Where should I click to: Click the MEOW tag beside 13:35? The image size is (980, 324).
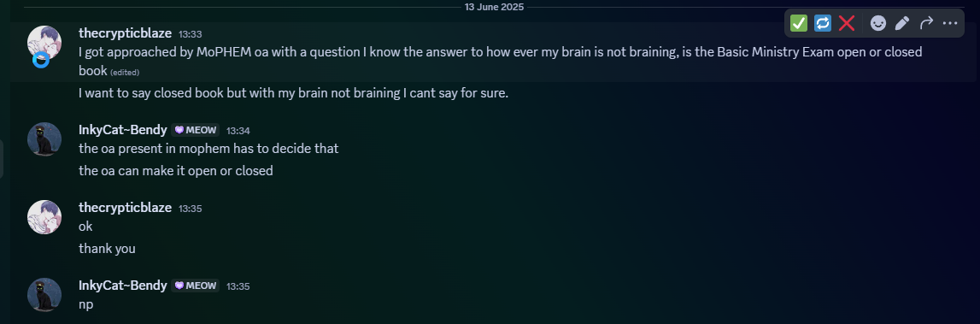pos(196,286)
